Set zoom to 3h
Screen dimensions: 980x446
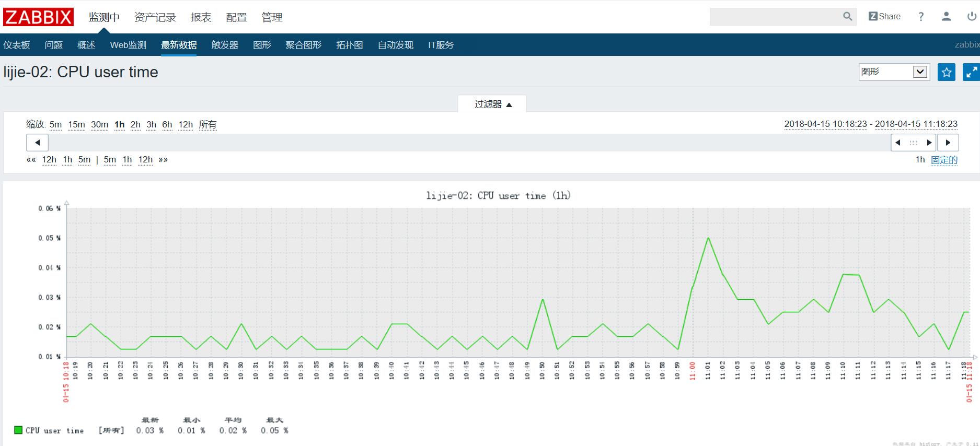tap(151, 124)
